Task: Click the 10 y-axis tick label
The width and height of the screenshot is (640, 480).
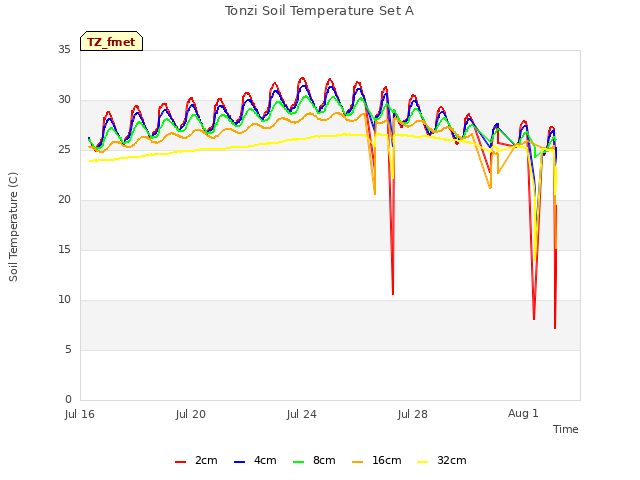Action: [x=64, y=300]
